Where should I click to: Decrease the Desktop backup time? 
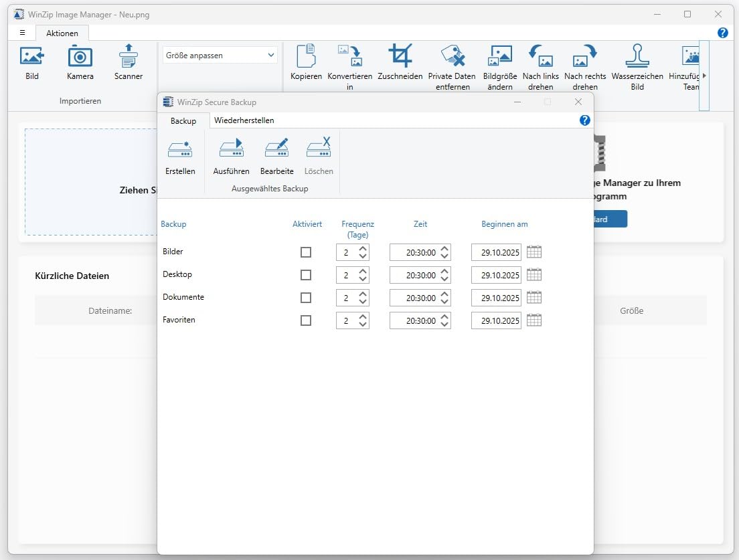click(444, 279)
